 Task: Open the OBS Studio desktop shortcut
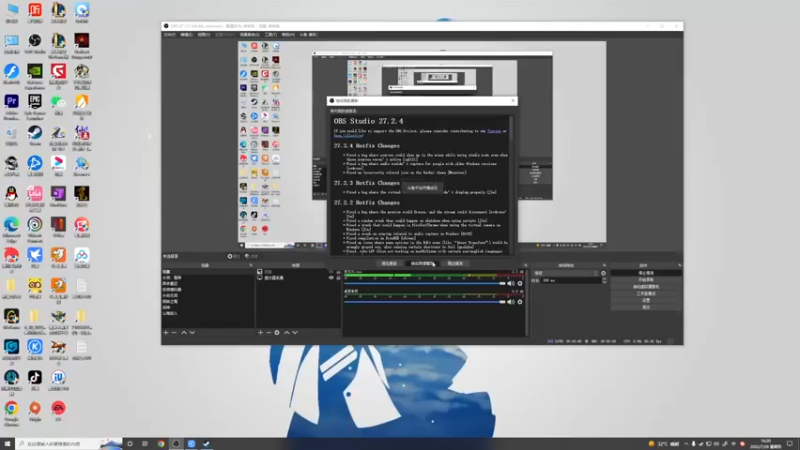35,44
